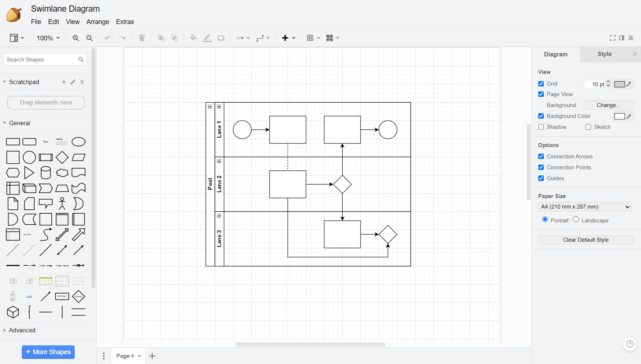
Task: Toggle fullscreen mode icon
Action: click(612, 38)
